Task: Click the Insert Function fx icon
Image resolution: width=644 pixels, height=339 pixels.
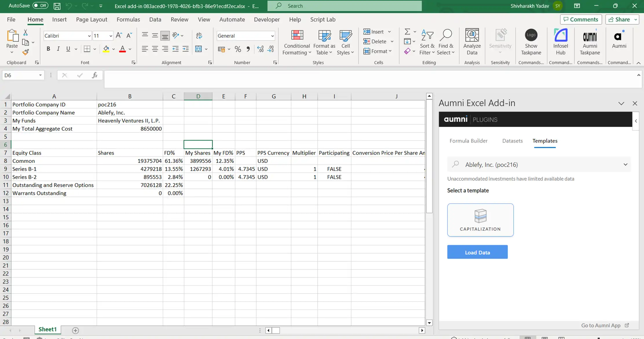Action: coord(94,75)
